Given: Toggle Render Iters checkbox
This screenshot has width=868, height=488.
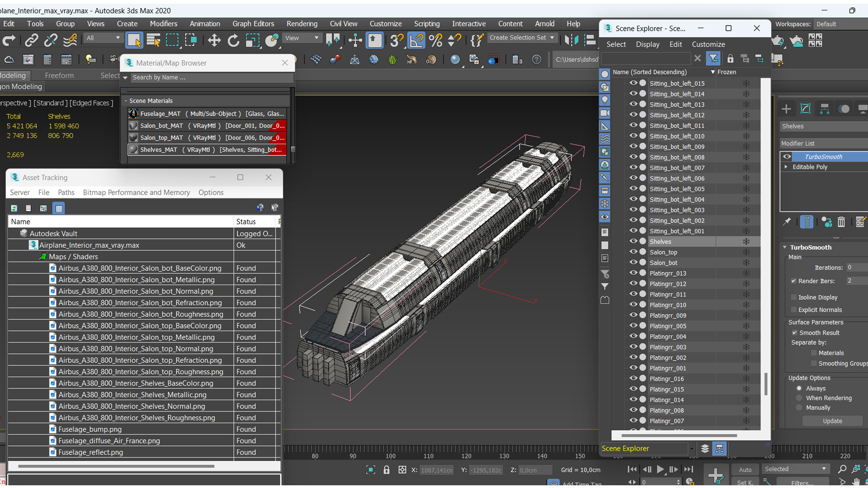Looking at the screenshot, I should pos(794,281).
